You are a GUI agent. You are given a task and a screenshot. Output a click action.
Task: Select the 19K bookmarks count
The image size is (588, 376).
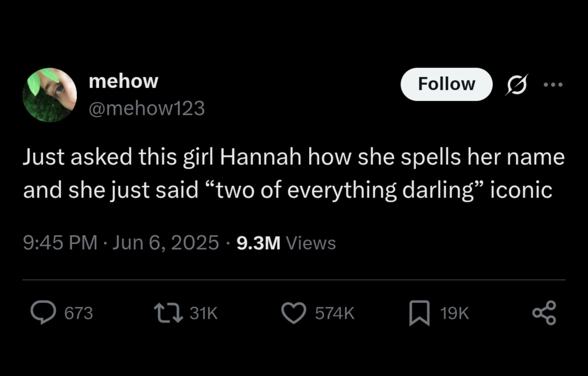[x=454, y=313]
